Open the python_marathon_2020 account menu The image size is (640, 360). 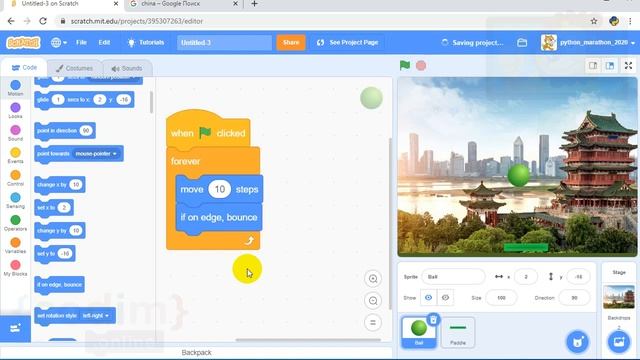(x=588, y=42)
